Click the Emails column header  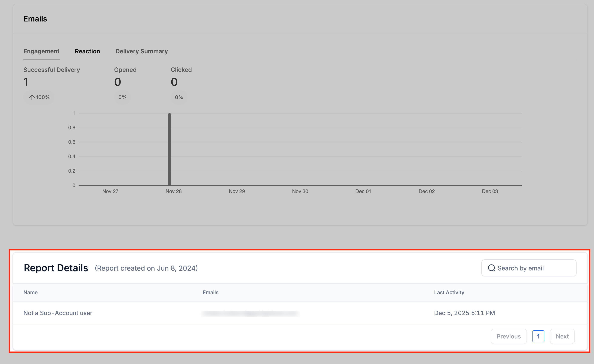pos(210,293)
